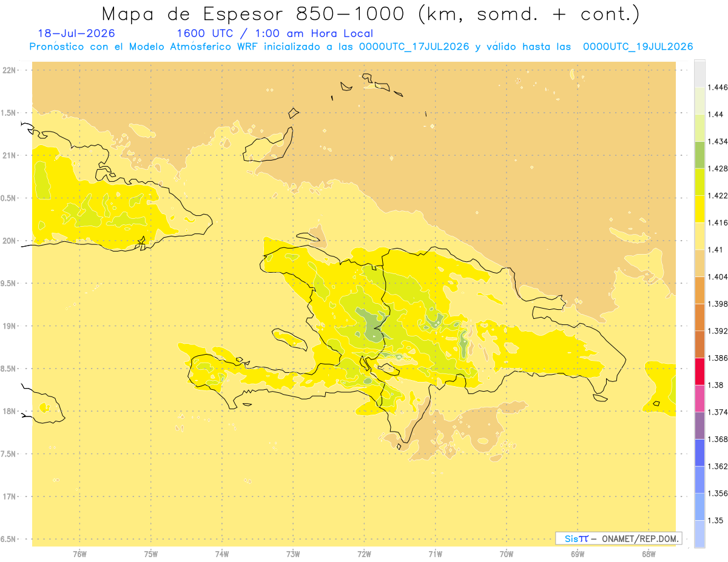
Task: Select the longitude label '72W'
Action: click(365, 554)
